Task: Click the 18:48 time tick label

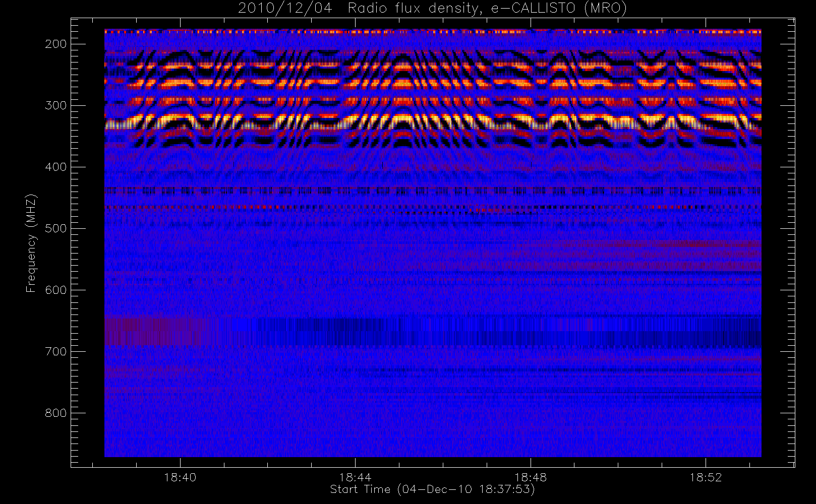Action: (x=531, y=477)
